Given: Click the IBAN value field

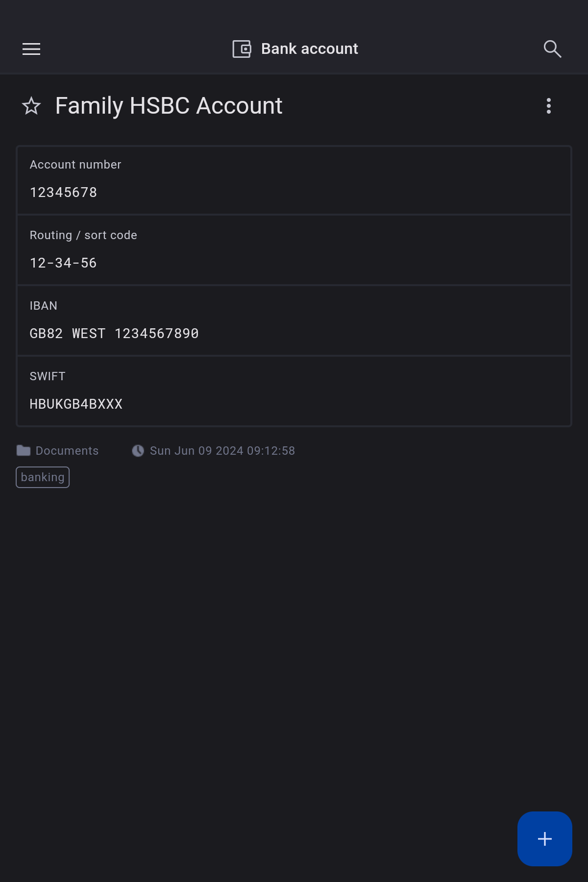Looking at the screenshot, I should pyautogui.click(x=114, y=334).
